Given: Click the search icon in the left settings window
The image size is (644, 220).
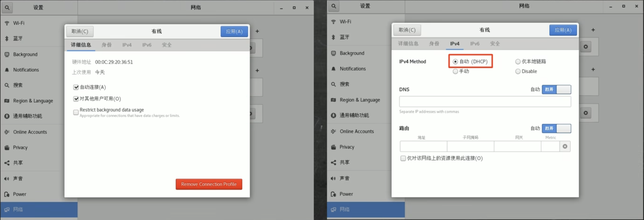Looking at the screenshot, I should [x=7, y=8].
